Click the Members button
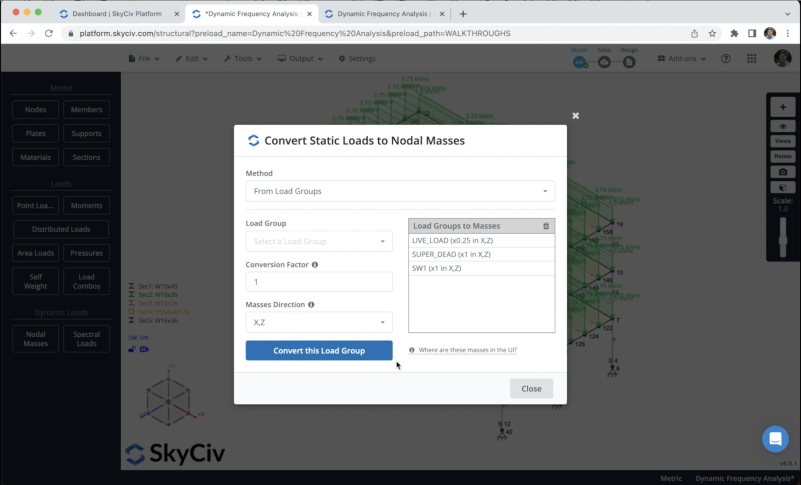The image size is (801, 485). (86, 110)
